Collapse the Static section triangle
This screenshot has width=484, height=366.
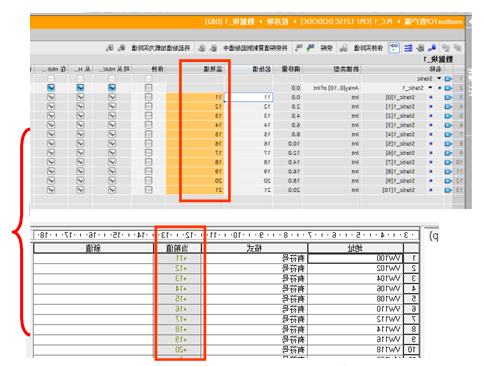[439, 79]
